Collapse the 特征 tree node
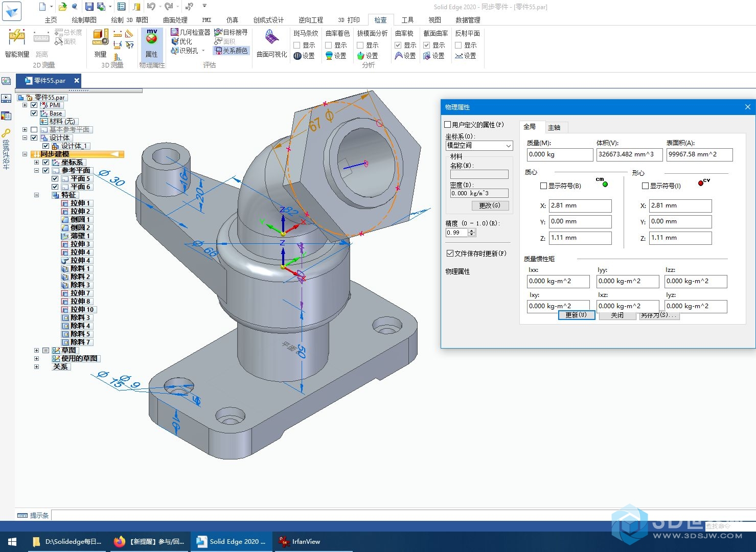This screenshot has width=756, height=552. [x=36, y=195]
